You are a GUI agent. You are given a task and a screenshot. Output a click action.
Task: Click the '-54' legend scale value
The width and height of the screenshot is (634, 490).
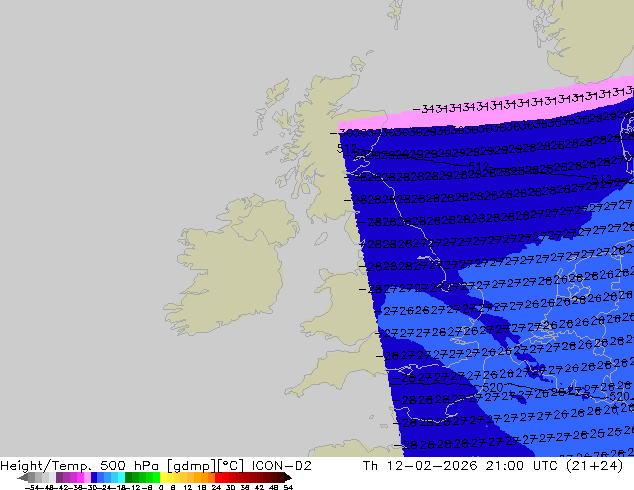point(34,488)
